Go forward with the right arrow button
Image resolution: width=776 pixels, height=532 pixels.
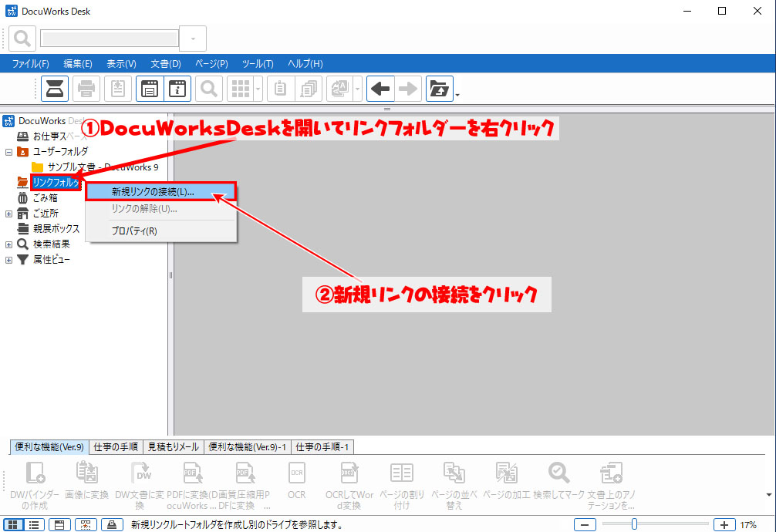408,89
